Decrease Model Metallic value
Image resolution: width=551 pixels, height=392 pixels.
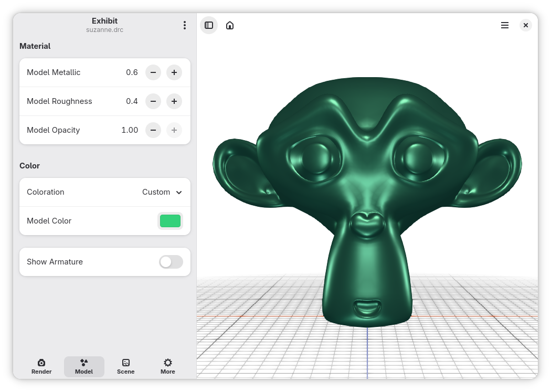click(x=153, y=72)
